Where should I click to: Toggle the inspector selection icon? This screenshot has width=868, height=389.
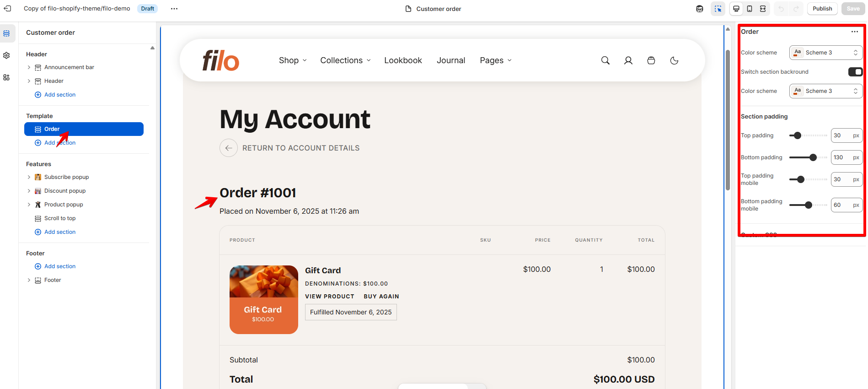[718, 9]
